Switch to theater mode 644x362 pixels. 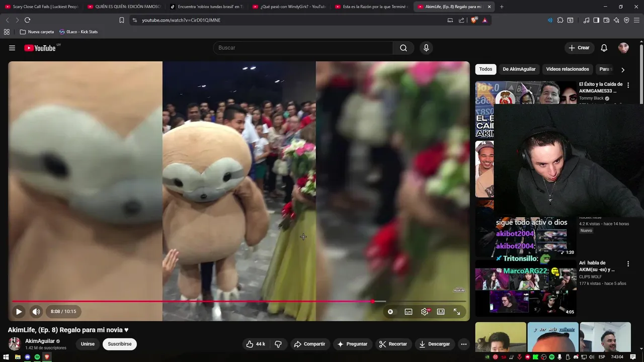441,312
